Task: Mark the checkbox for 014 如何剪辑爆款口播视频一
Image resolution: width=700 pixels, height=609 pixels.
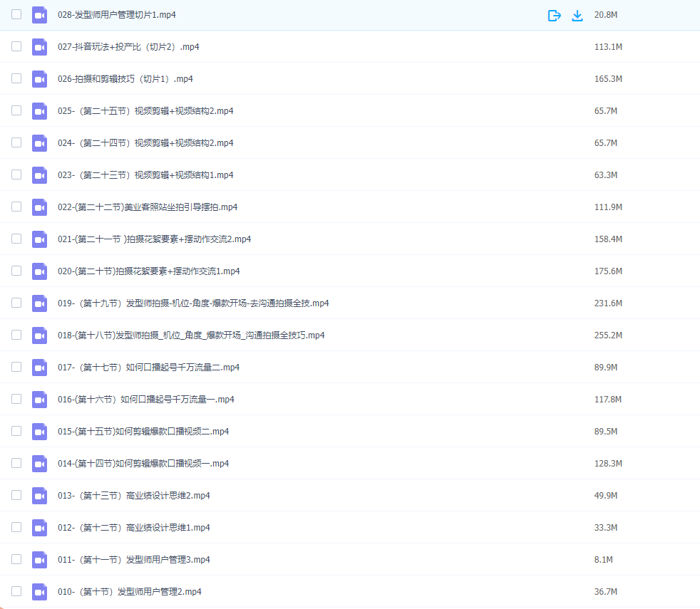Action: (x=16, y=463)
